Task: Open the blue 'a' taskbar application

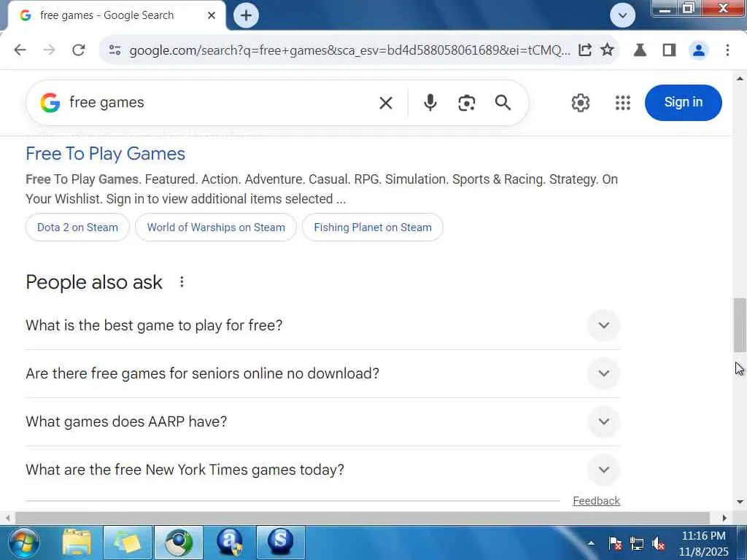Action: tap(230, 542)
